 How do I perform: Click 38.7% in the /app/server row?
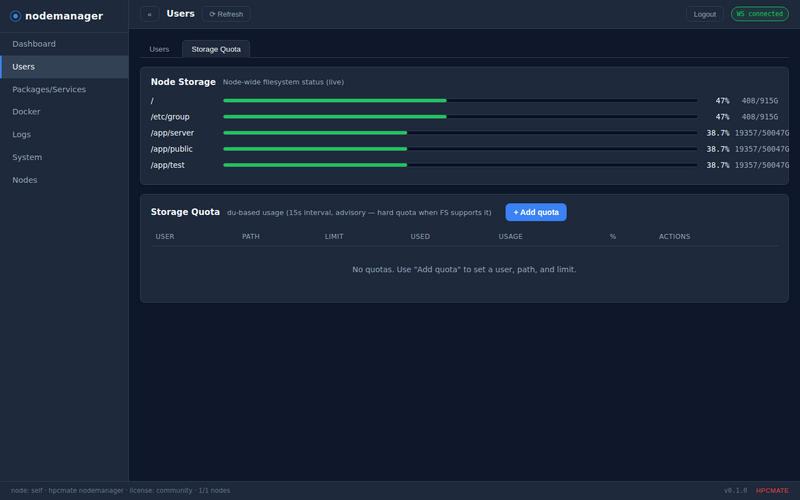click(717, 133)
